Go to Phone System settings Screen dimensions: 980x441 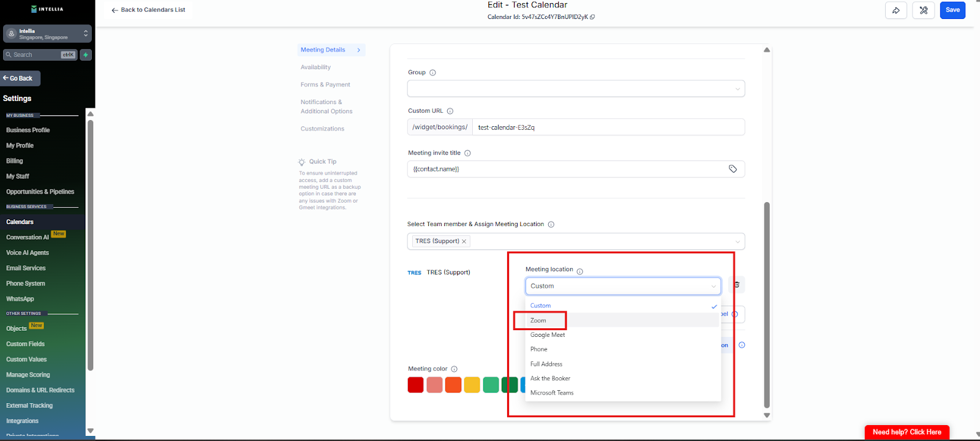point(26,284)
